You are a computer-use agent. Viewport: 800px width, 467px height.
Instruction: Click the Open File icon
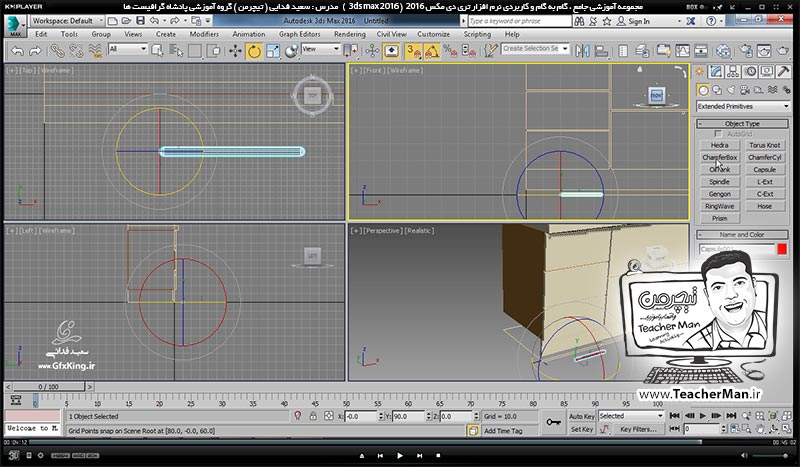(127, 21)
